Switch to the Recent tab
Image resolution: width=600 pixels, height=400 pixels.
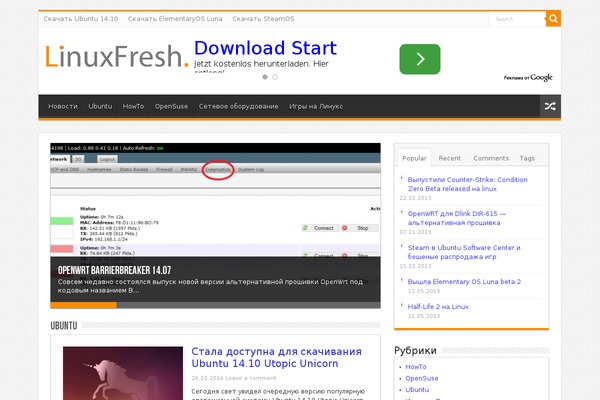click(x=450, y=158)
